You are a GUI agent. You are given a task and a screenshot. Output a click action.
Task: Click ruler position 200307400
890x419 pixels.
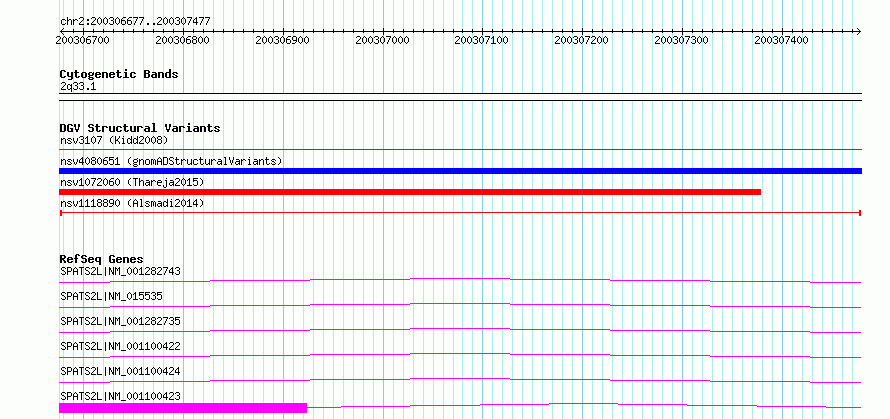(782, 40)
